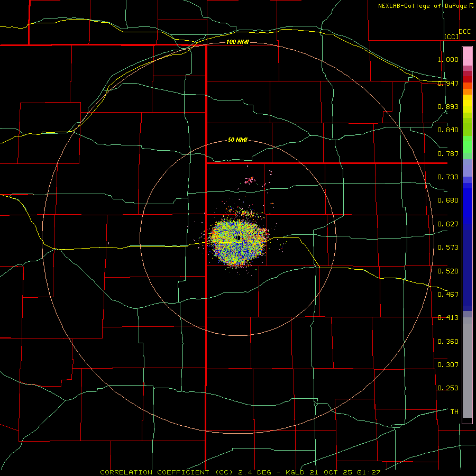
Task: Click the Correlation Coefficient caption at the bottom
Action: [x=240, y=472]
